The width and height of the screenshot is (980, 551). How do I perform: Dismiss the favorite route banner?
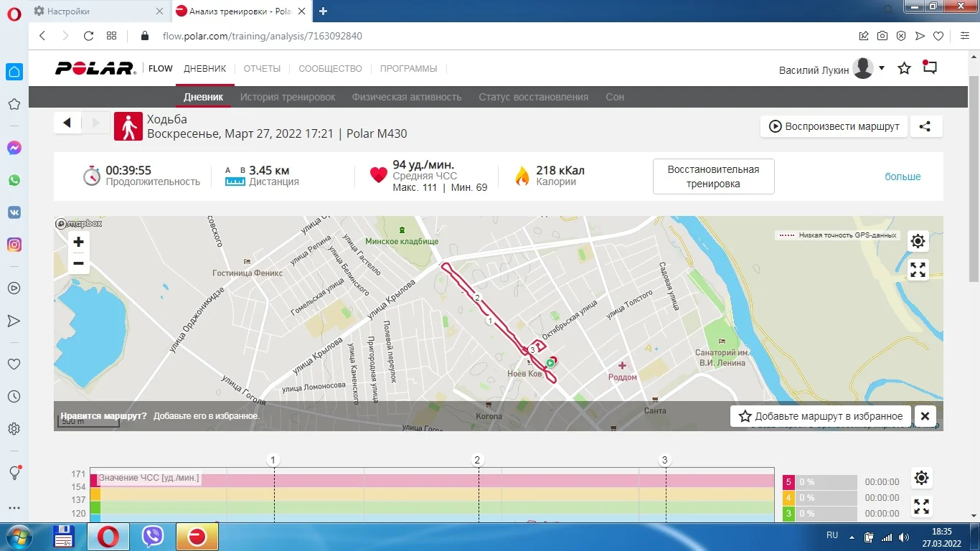click(925, 416)
